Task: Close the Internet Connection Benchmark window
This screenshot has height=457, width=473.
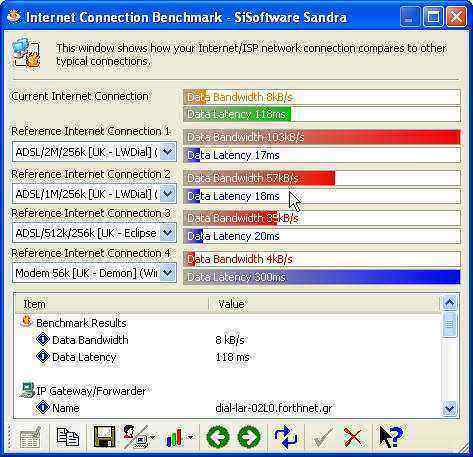Action: click(456, 16)
